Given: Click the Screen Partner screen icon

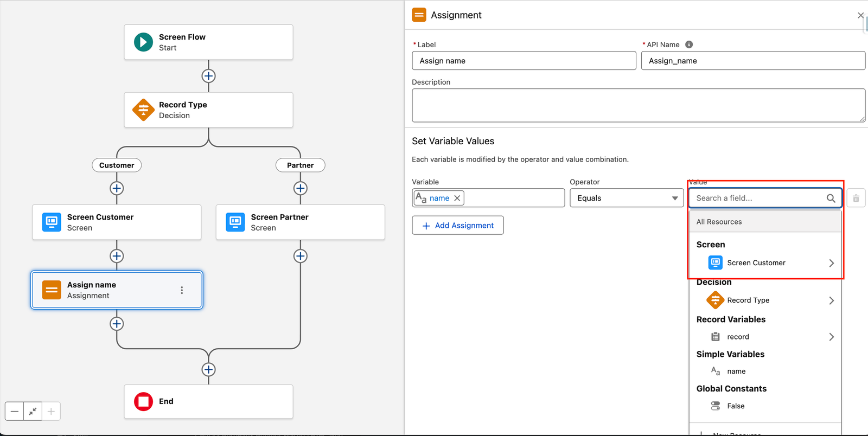Looking at the screenshot, I should pos(235,222).
